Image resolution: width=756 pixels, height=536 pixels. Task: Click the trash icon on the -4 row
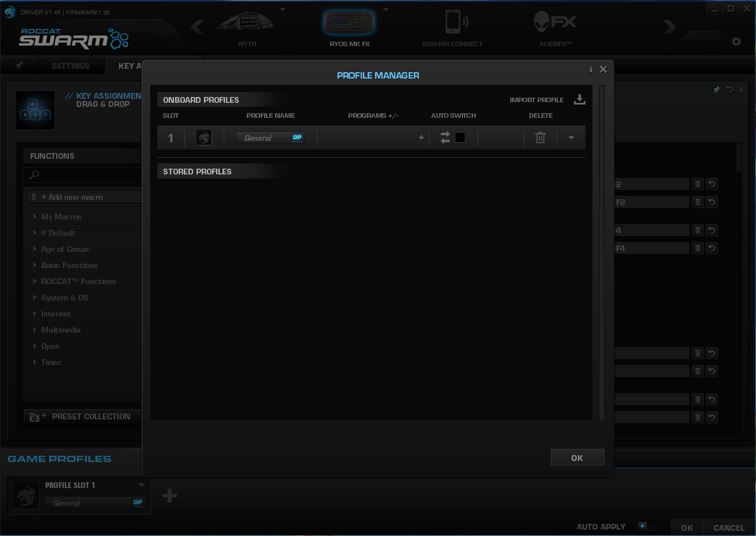coord(698,230)
